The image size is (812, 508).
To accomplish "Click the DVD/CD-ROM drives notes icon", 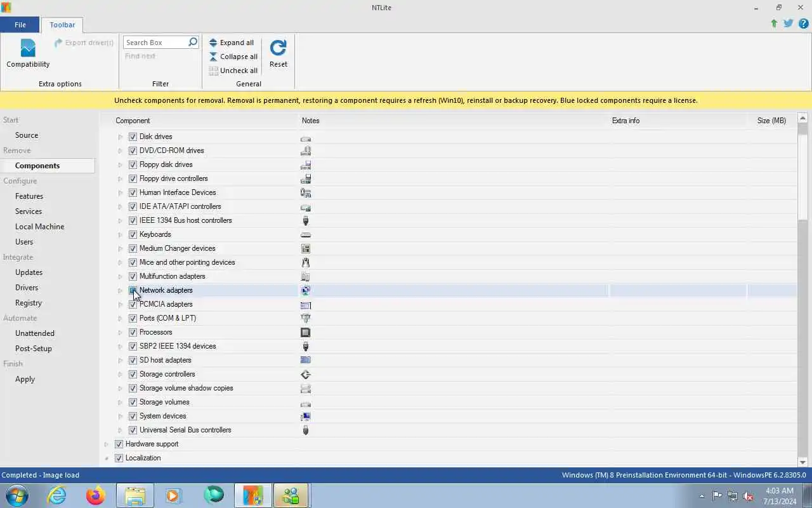I will (x=306, y=151).
